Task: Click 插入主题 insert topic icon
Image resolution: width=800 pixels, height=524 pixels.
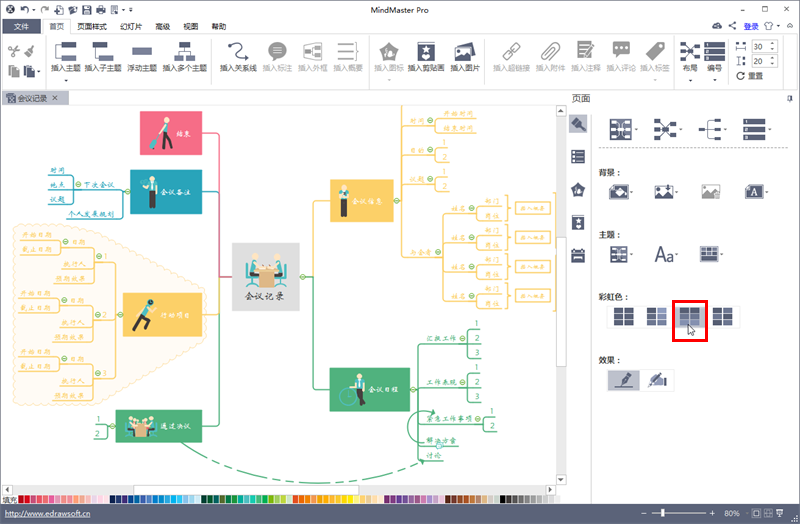Action: pyautogui.click(x=66, y=52)
